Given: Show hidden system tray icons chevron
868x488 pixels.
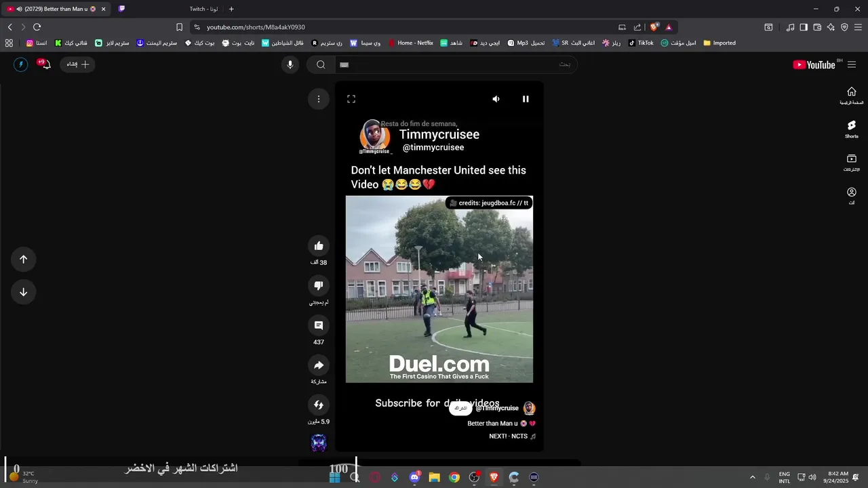Looking at the screenshot, I should click(x=752, y=477).
